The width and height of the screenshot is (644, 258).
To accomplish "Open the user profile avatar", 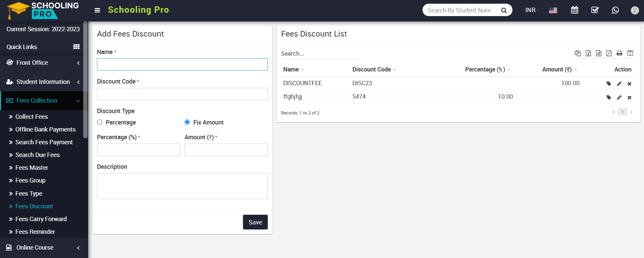I will coord(635,10).
